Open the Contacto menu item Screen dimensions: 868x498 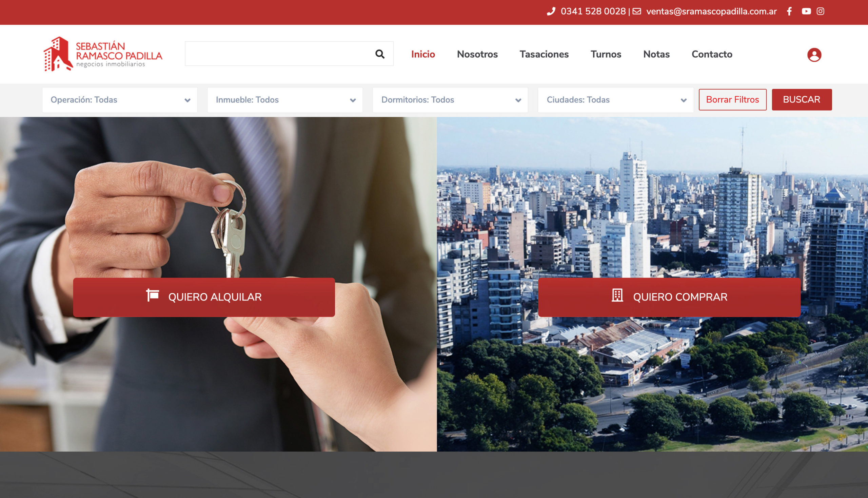pyautogui.click(x=712, y=54)
